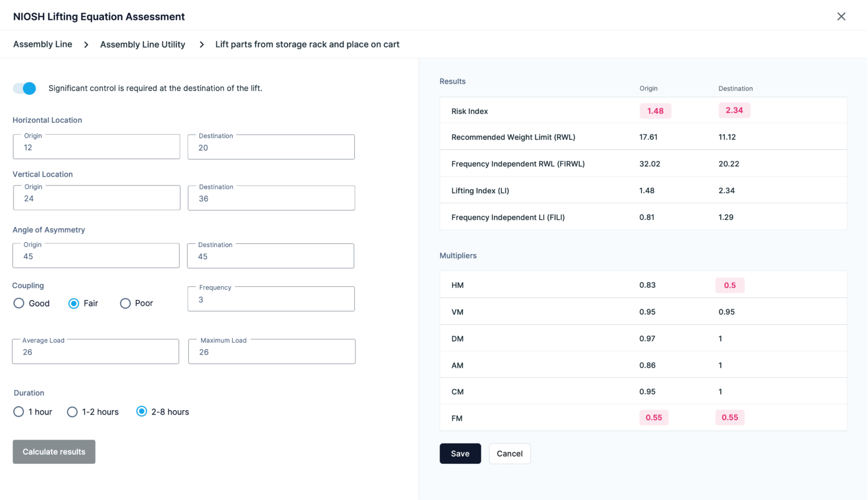This screenshot has height=500, width=868.
Task: Focus Angle of Asymmetry Origin field
Action: (96, 256)
